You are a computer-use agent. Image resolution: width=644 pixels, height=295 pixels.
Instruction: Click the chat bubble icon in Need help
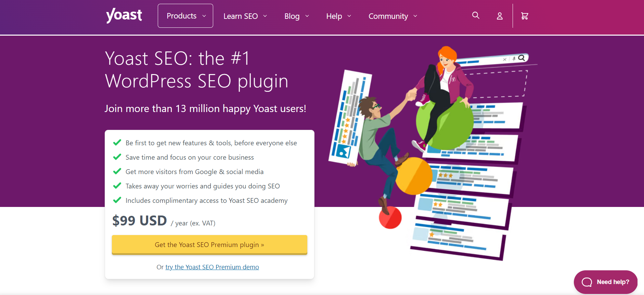click(587, 282)
